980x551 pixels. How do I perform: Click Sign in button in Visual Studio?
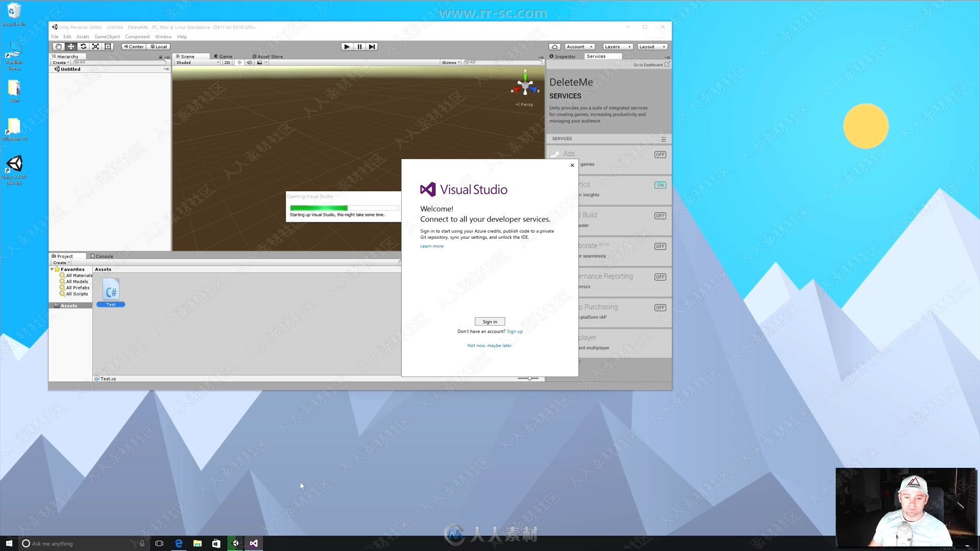pos(489,321)
